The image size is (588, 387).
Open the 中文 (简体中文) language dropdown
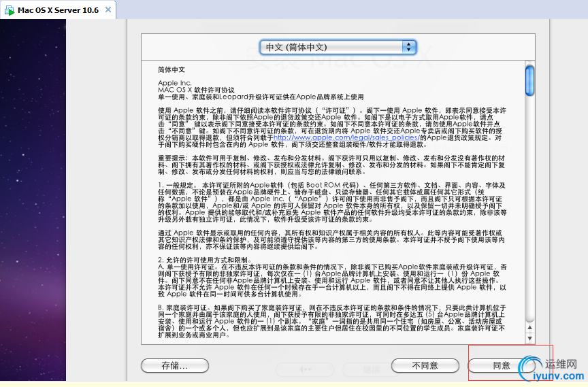[338, 47]
